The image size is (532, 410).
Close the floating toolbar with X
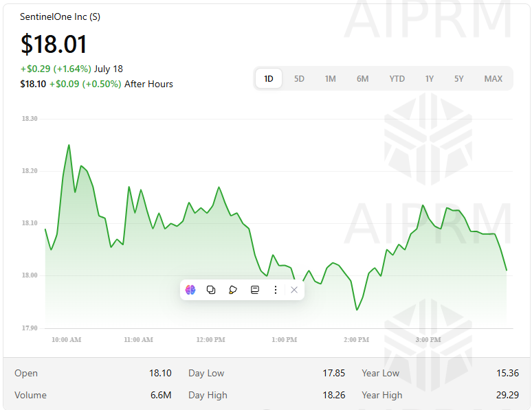click(x=294, y=290)
